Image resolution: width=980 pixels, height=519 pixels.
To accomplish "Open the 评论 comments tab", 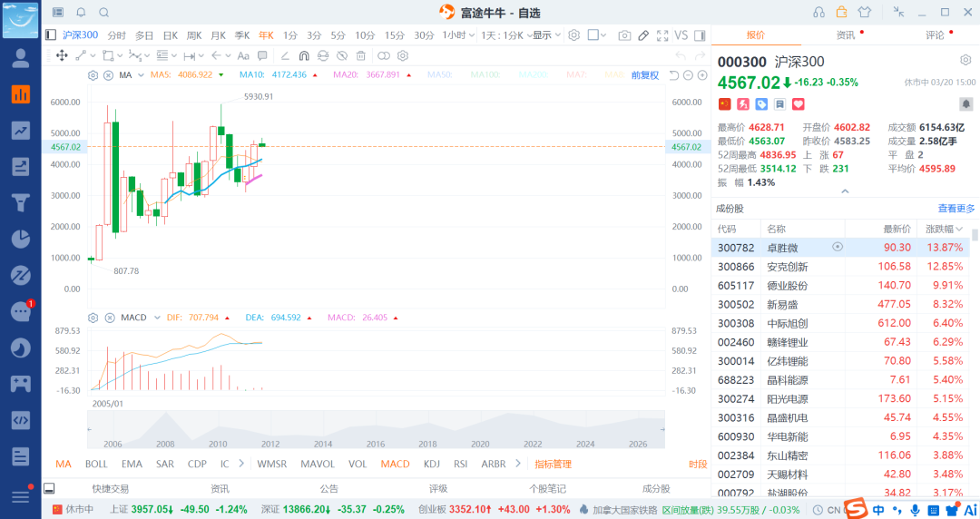I will pos(935,35).
